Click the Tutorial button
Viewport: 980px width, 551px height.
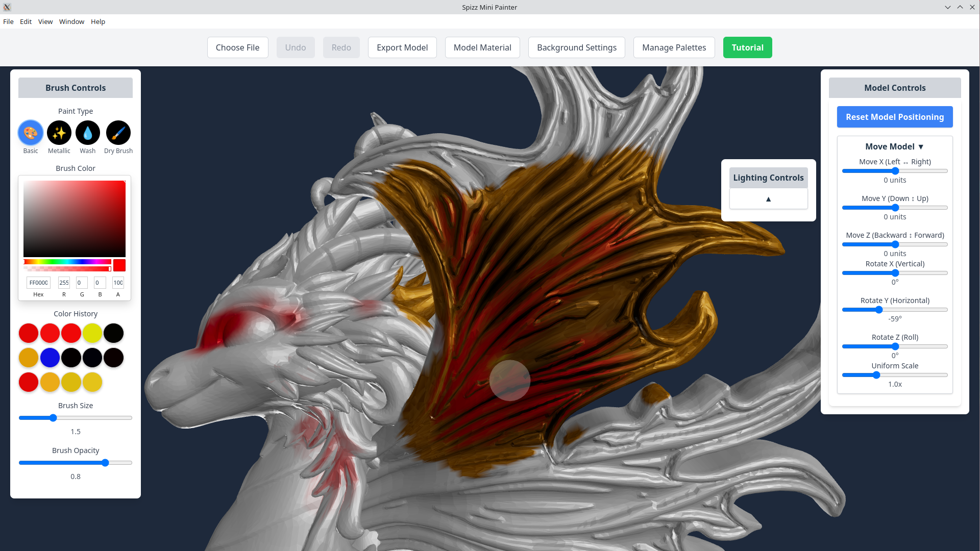747,47
